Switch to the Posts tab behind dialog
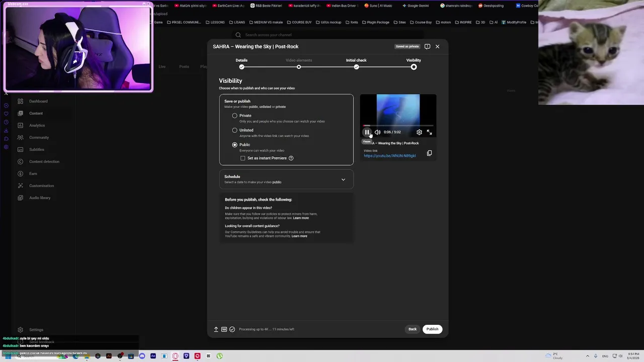This screenshot has height=362, width=644. click(x=184, y=66)
